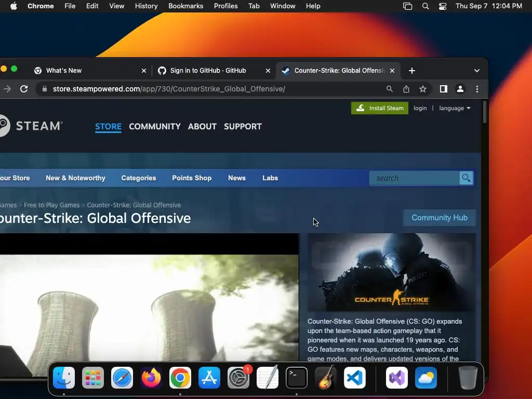Go to Points Shop
This screenshot has width=532, height=399.
pyautogui.click(x=192, y=178)
